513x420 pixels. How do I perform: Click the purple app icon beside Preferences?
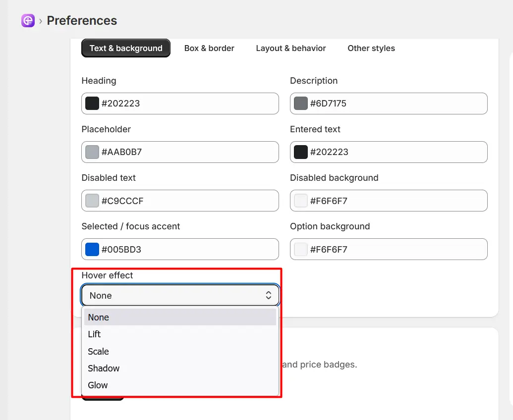(28, 21)
